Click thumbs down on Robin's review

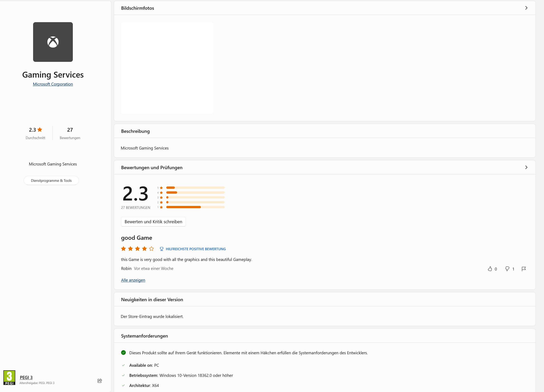[x=507, y=269]
